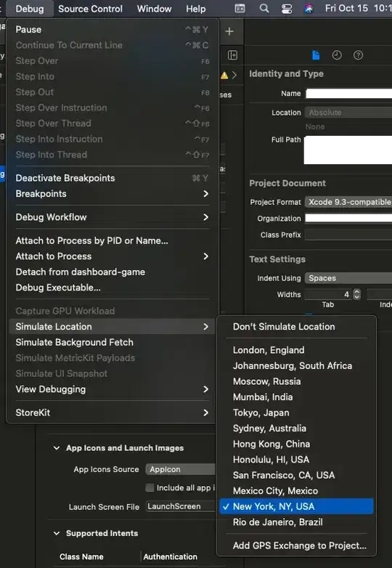Open the Indent Using Spaces dropdown

[x=348, y=278]
